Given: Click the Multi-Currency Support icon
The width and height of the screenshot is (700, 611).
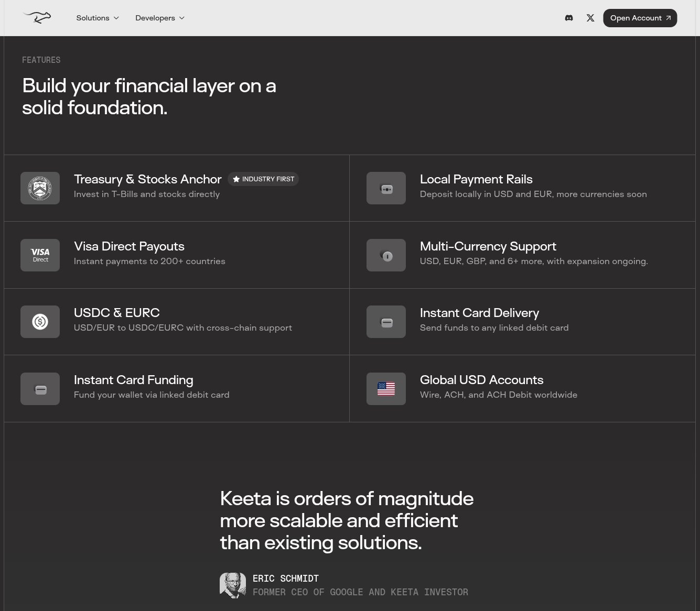Looking at the screenshot, I should click(386, 255).
